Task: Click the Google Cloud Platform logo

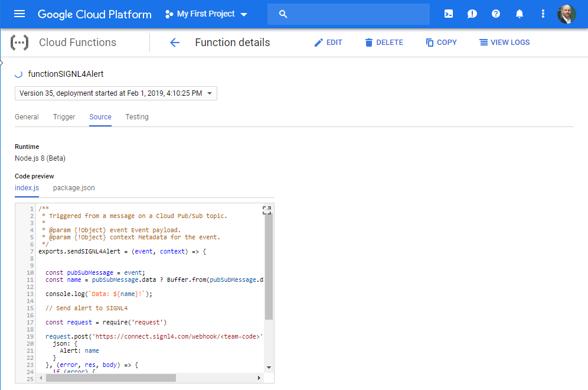Action: pos(94,14)
